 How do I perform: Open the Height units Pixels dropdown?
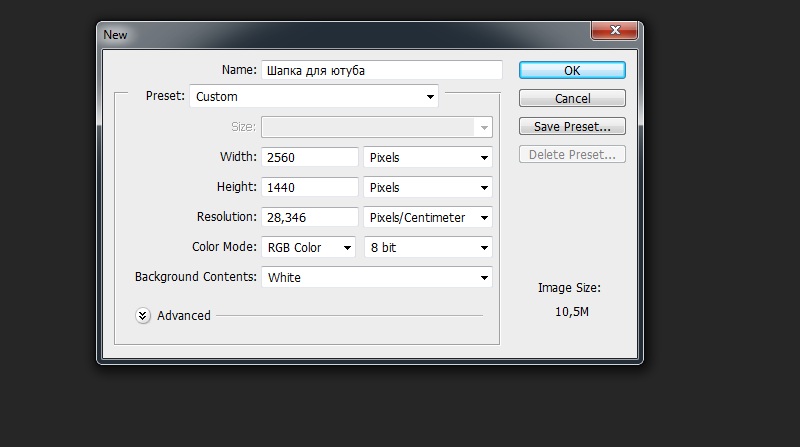[428, 187]
